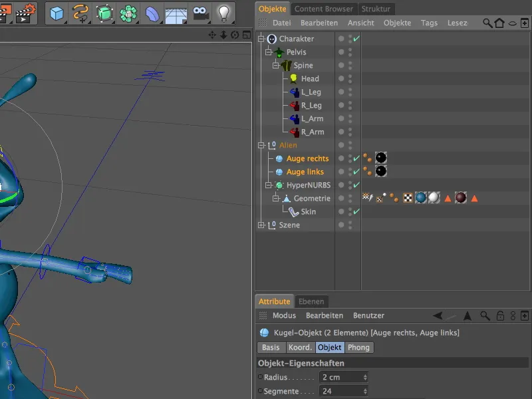Add a light object
This screenshot has width=532, height=399.
(x=223, y=13)
